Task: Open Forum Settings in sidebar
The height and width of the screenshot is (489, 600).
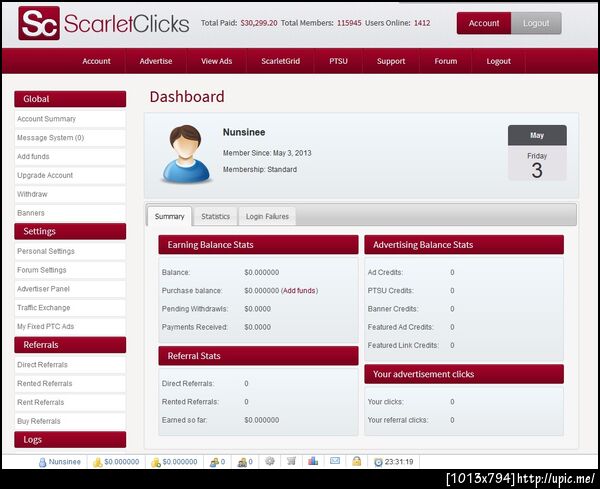Action: click(x=70, y=270)
